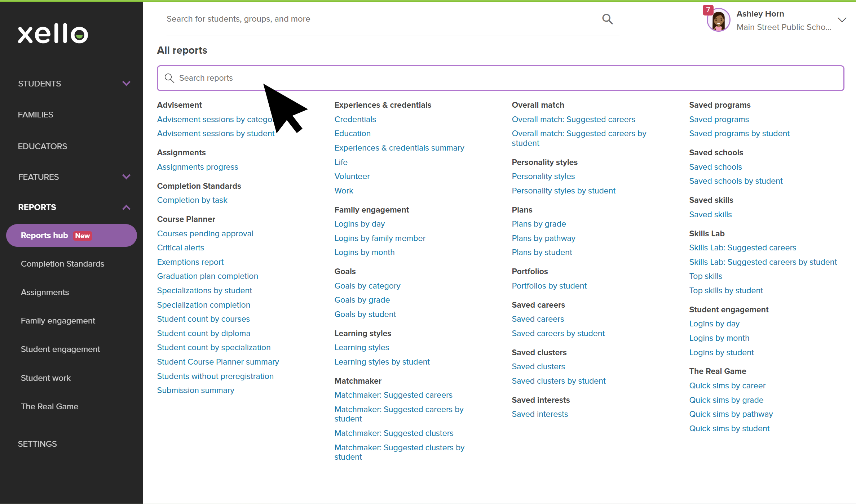This screenshot has height=504, width=856.
Task: Open Goals by grade report
Action: (362, 300)
